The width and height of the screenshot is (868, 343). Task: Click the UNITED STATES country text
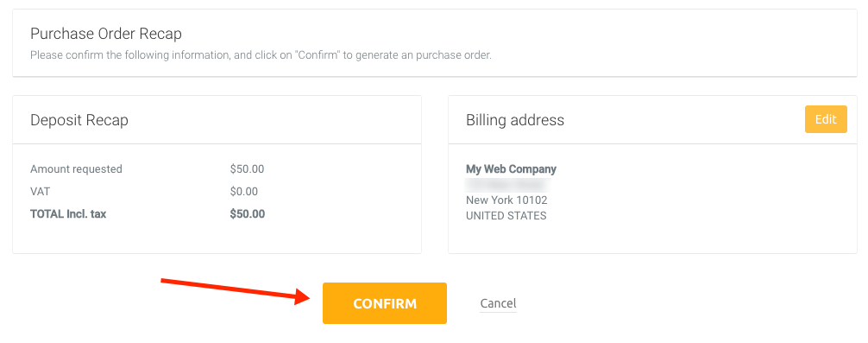506,215
